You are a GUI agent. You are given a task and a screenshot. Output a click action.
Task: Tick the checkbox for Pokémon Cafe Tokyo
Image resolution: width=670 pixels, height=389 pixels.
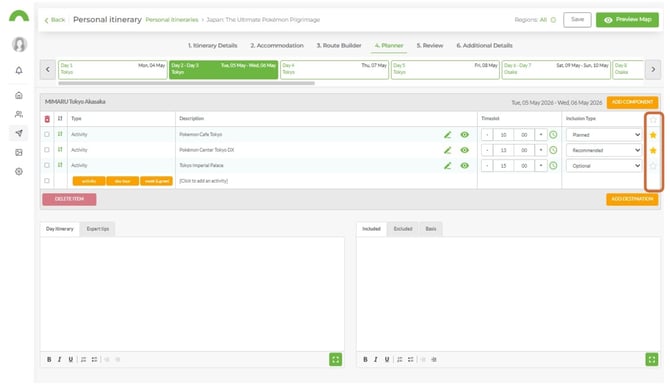point(47,134)
